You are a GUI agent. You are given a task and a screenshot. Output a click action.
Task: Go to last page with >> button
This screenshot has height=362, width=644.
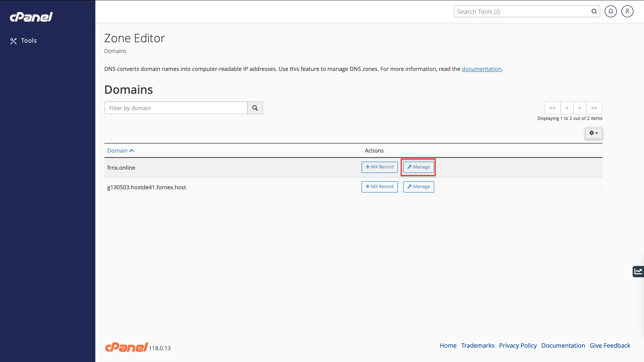click(x=594, y=108)
